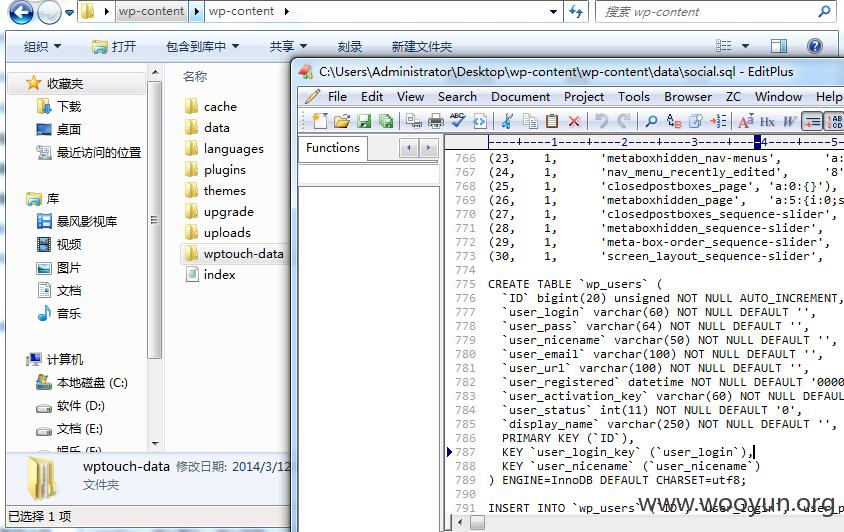Open the Document menu

tap(520, 97)
